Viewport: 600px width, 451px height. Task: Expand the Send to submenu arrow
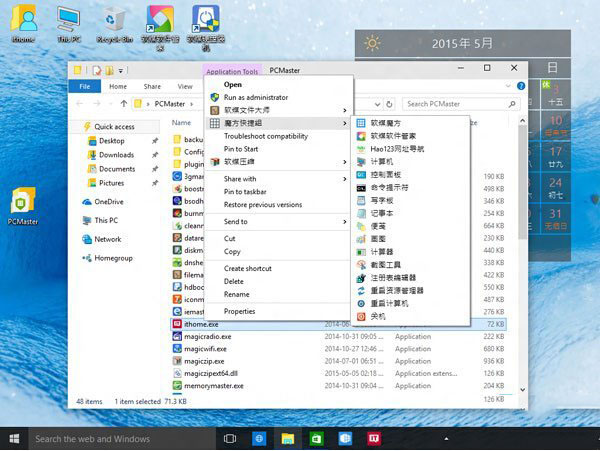point(345,222)
